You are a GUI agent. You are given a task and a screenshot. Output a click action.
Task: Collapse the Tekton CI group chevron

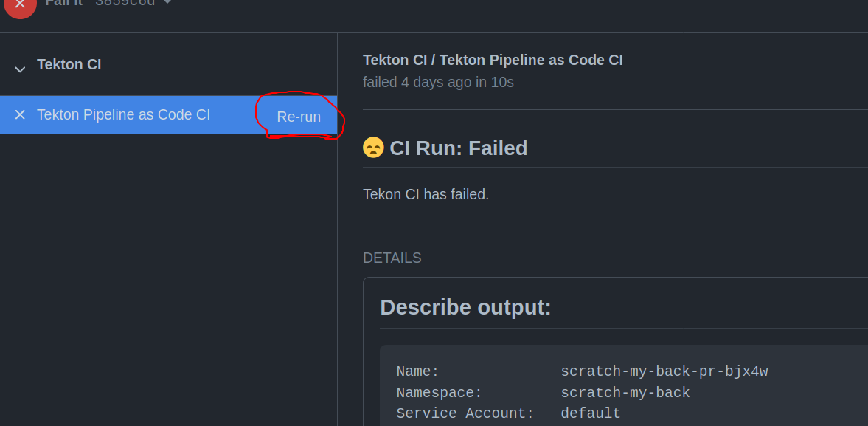(20, 69)
